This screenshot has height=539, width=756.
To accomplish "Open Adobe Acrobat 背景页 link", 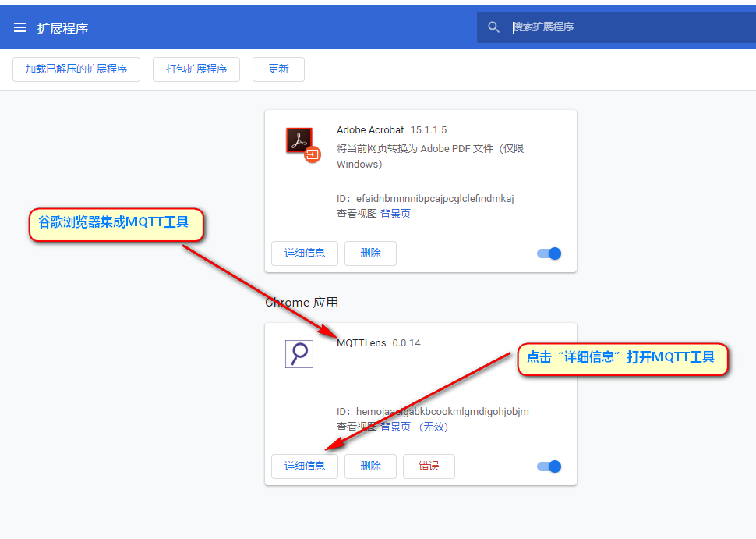I will click(x=395, y=214).
